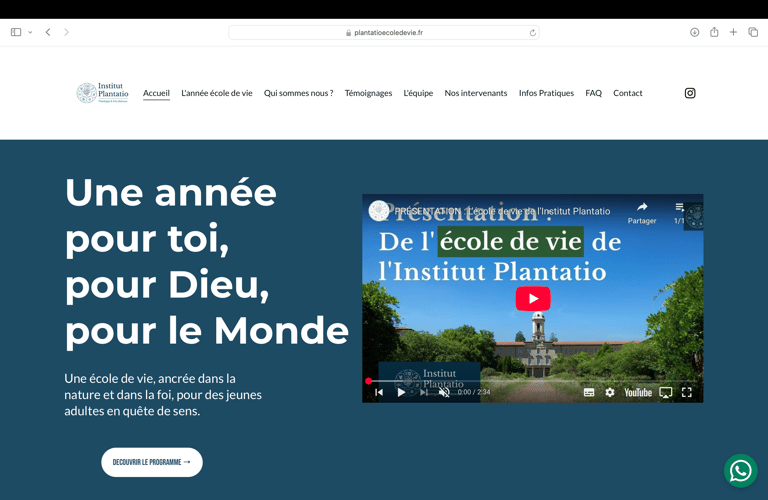The height and width of the screenshot is (500, 768).
Task: Enter fullscreen with the video fullscreen icon
Action: 687,392
